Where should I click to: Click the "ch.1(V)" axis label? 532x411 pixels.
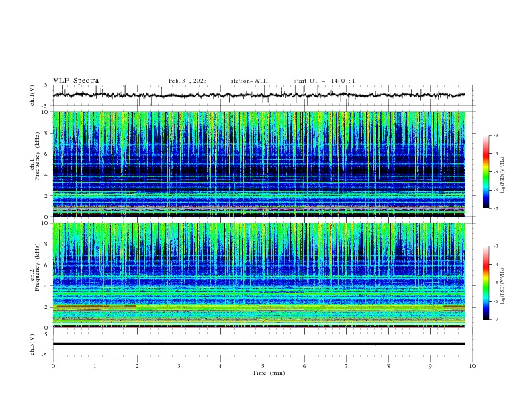(32, 95)
